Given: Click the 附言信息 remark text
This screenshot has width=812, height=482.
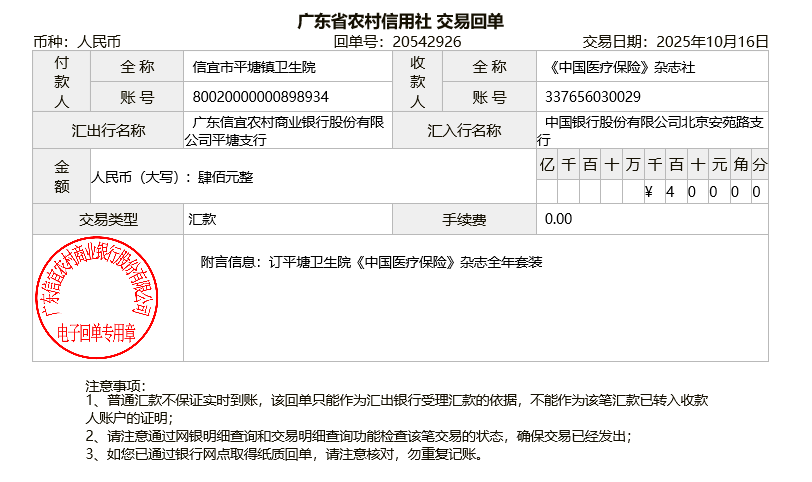Looking at the screenshot, I should [371, 263].
